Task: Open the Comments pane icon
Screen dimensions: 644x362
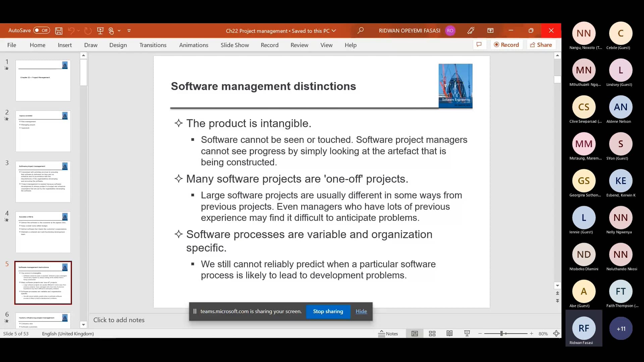Action: (479, 45)
